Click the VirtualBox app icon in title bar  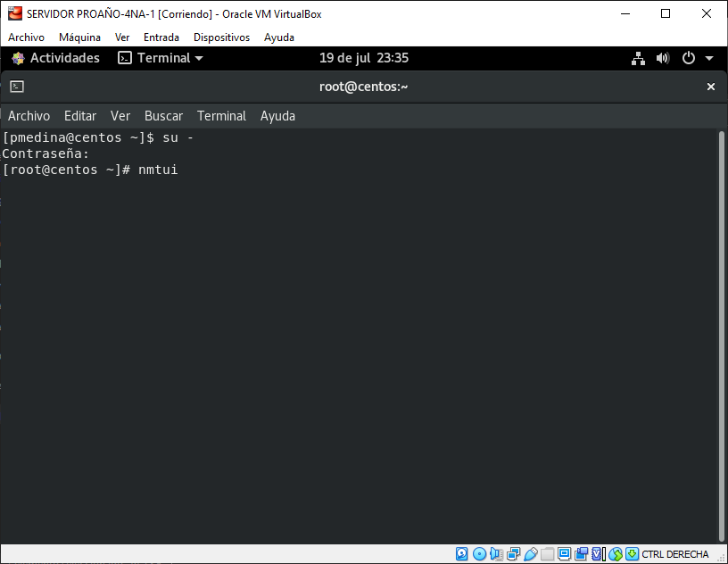(15, 14)
